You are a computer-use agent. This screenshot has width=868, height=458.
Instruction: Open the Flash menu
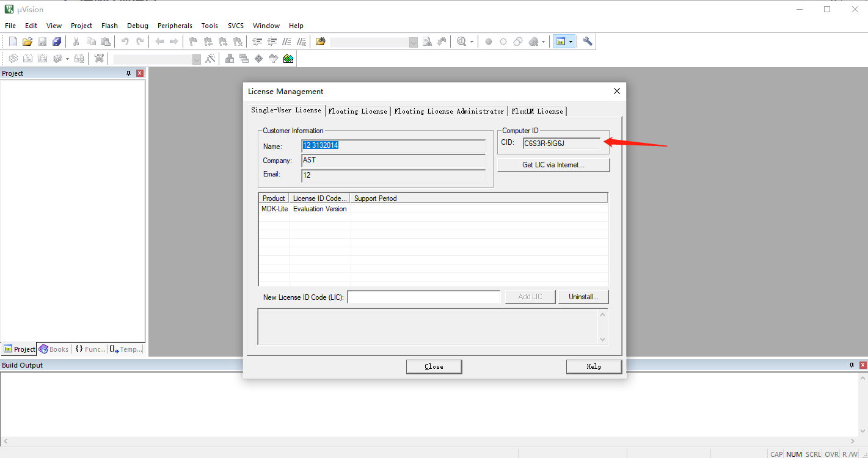(x=110, y=26)
